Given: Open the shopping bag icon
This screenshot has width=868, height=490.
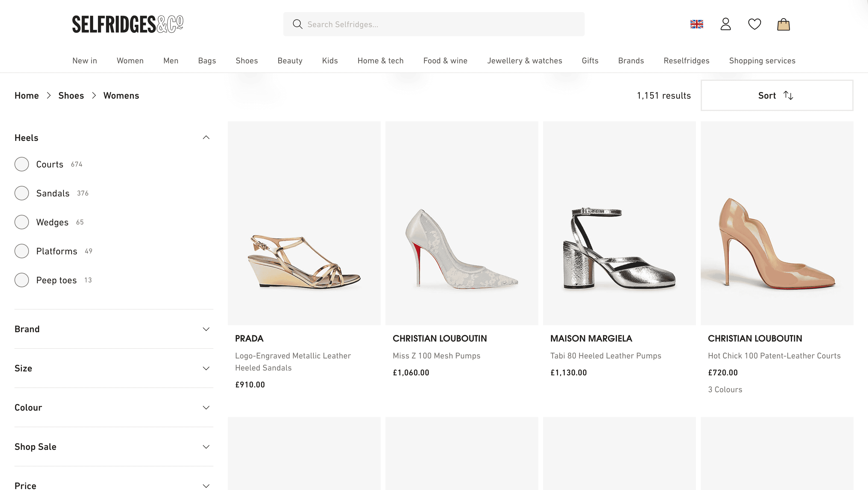Looking at the screenshot, I should pos(783,24).
